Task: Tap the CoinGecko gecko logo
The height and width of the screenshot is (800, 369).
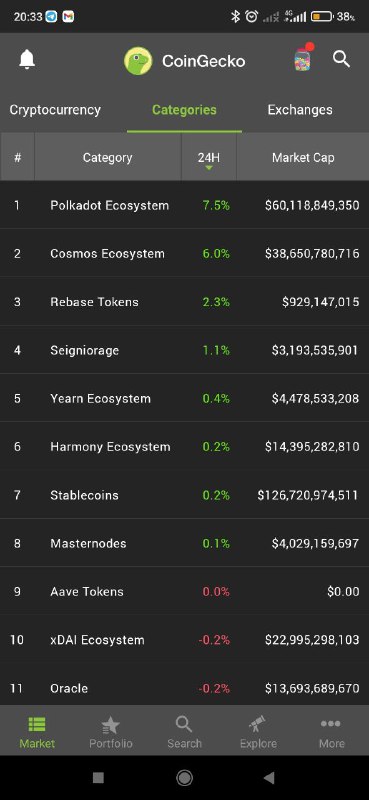Action: 138,61
